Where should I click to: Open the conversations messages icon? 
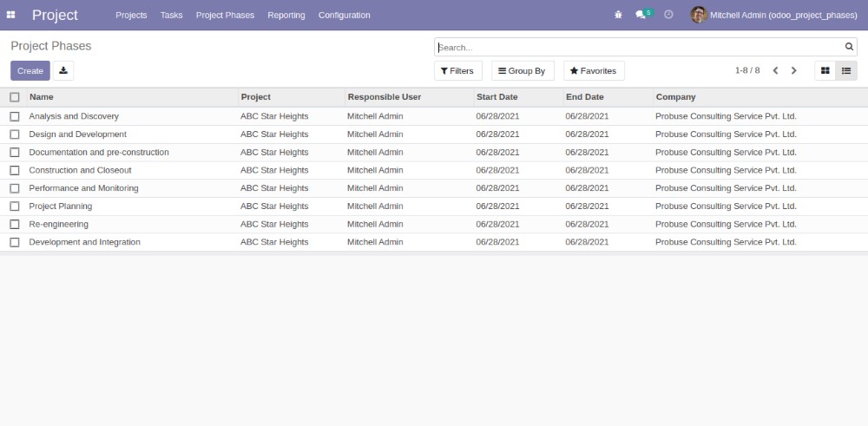(641, 15)
